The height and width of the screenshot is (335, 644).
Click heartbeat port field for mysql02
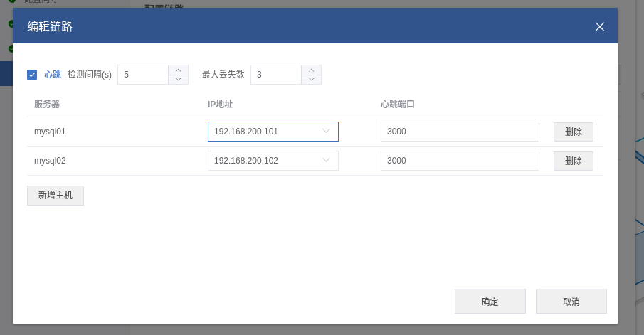pyautogui.click(x=459, y=161)
